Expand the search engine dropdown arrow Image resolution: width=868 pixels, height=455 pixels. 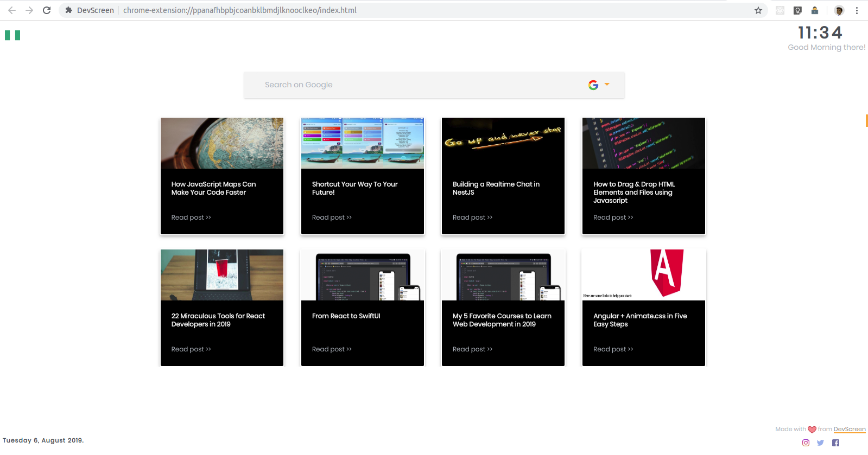tap(607, 85)
